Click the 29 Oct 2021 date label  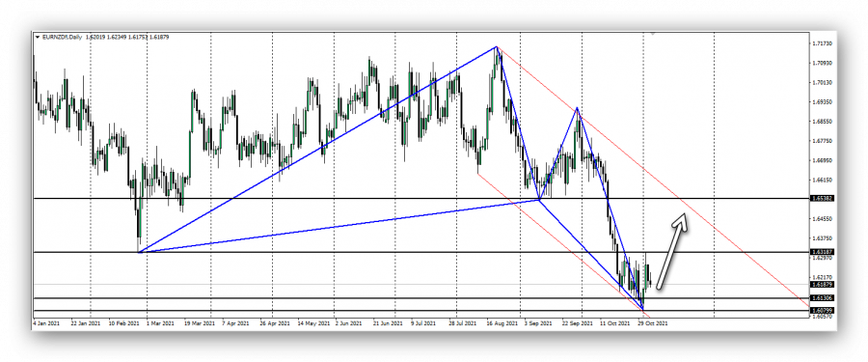point(653,322)
